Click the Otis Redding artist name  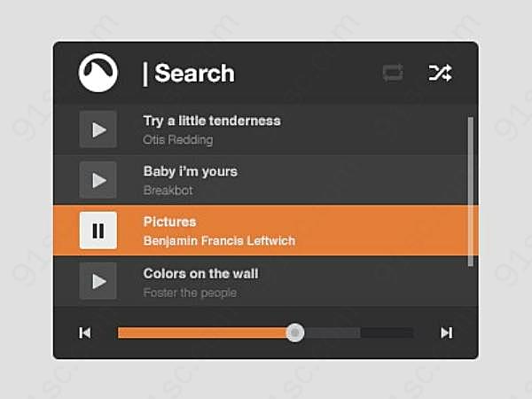pyautogui.click(x=178, y=140)
